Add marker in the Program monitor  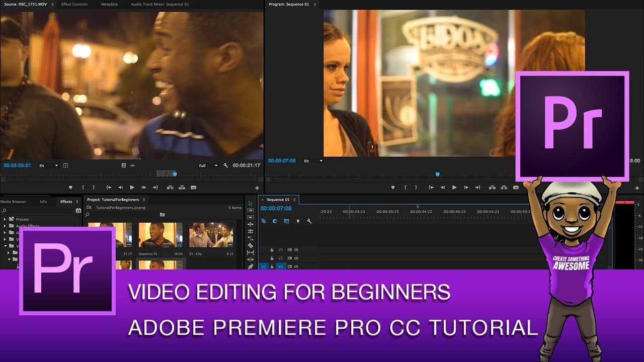(x=393, y=188)
